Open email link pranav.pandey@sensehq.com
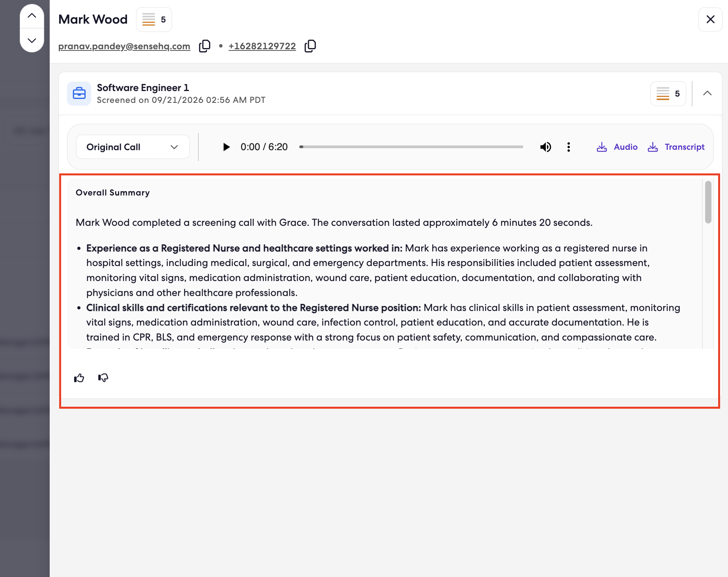This screenshot has height=577, width=728. [124, 46]
